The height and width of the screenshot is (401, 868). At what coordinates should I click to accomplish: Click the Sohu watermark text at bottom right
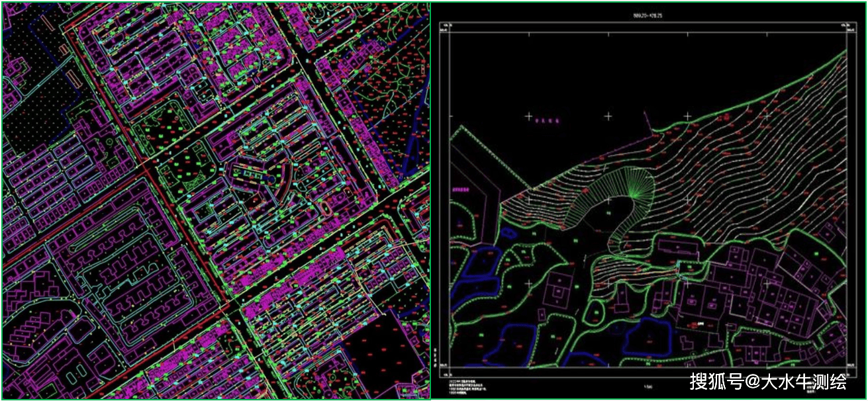768,382
